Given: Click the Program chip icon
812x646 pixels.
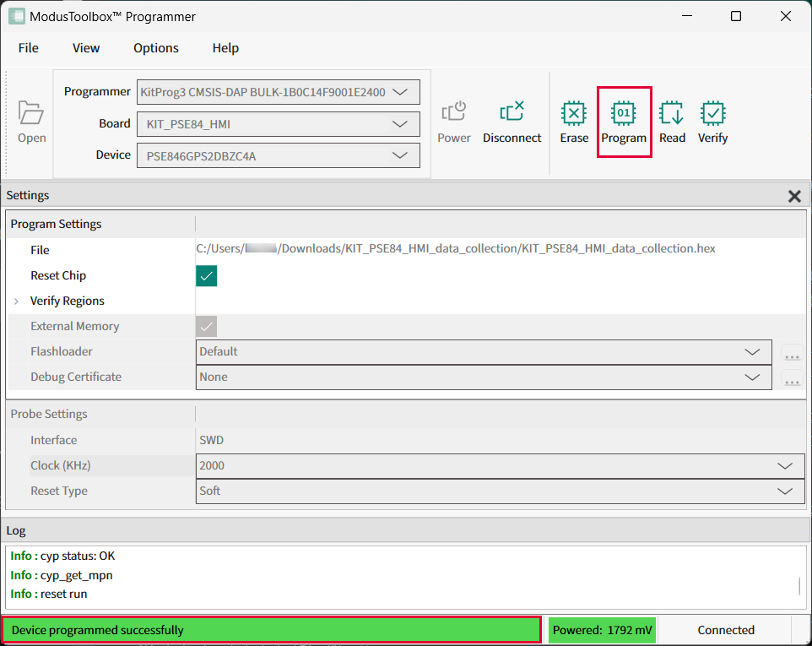Looking at the screenshot, I should pos(624,113).
